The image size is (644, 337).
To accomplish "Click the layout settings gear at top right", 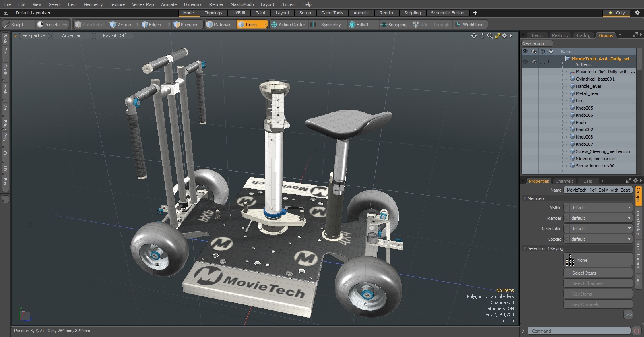I will point(637,13).
